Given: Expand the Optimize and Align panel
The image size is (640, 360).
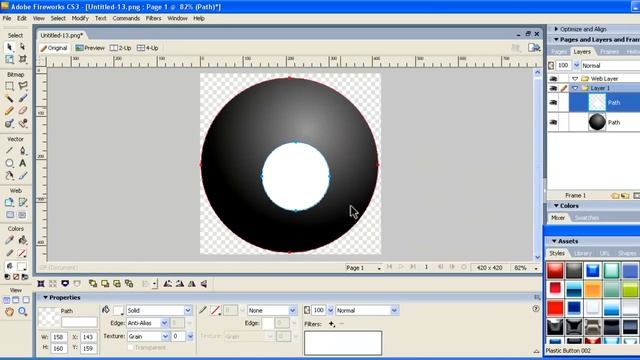Looking at the screenshot, I should click(556, 29).
